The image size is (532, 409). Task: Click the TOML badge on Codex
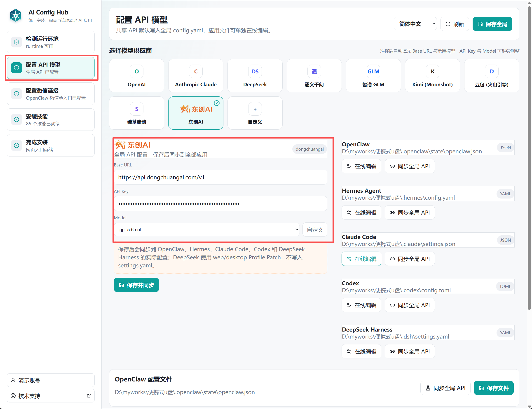pos(505,286)
